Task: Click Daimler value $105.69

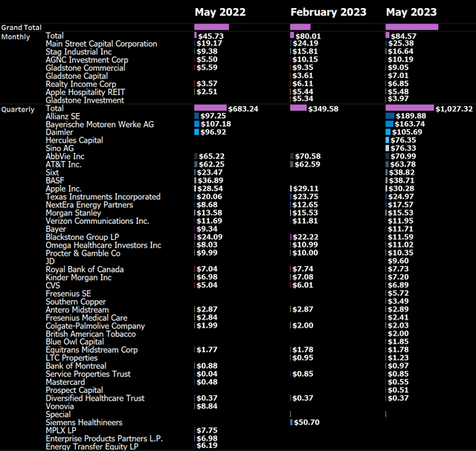Action: click(407, 132)
